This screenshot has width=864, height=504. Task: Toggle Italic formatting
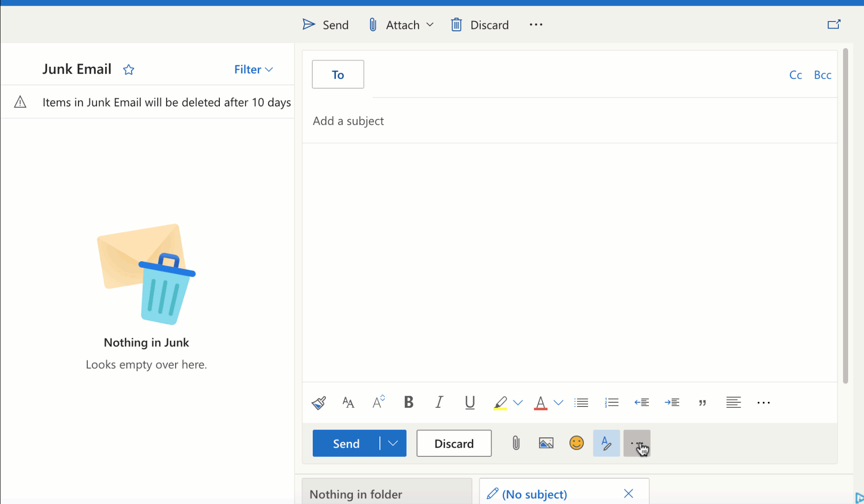(x=439, y=402)
